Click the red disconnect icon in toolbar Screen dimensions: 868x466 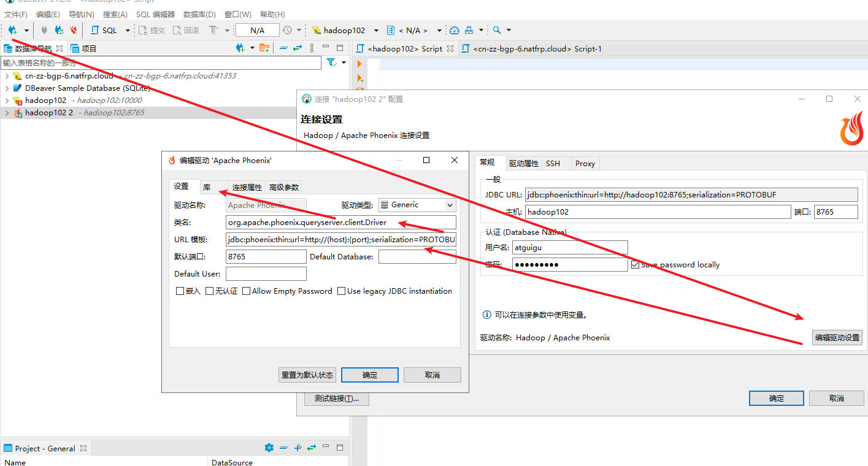[74, 30]
